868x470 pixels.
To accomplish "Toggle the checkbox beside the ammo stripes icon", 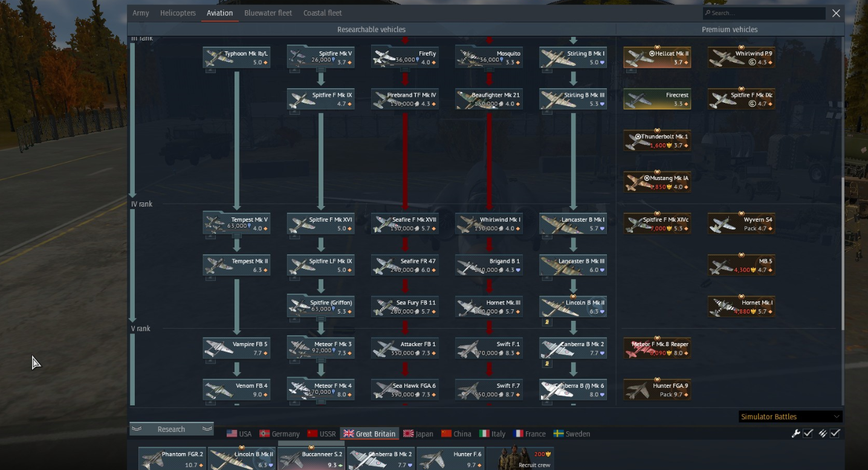I will coord(835,433).
